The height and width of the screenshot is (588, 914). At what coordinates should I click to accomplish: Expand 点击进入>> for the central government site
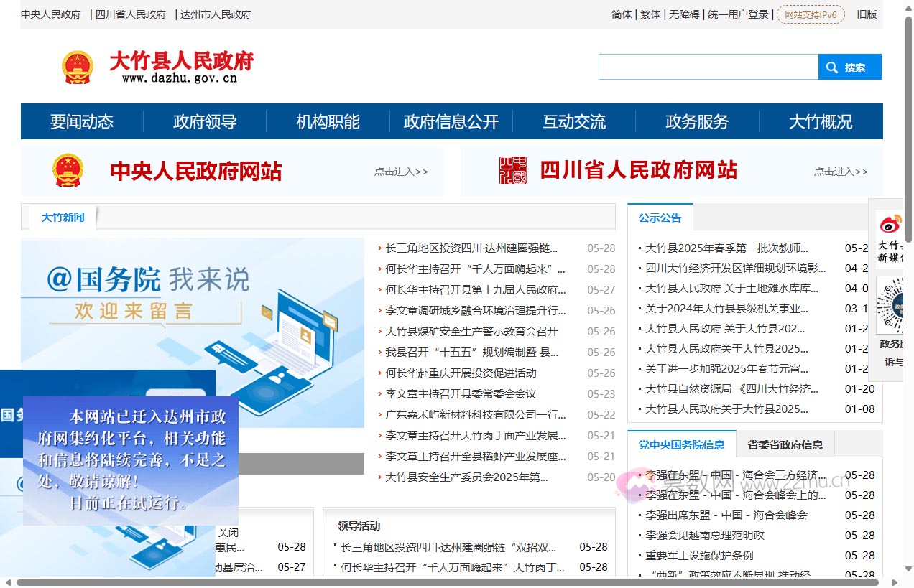[400, 172]
